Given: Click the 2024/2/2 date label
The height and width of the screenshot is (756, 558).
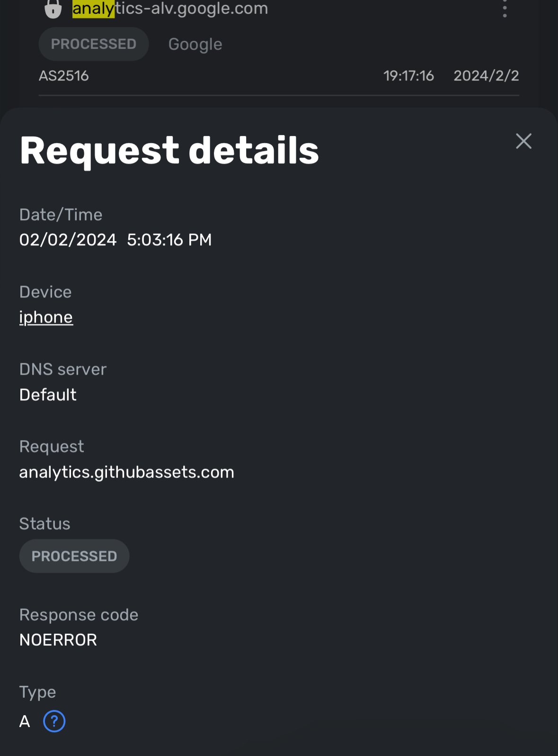Looking at the screenshot, I should 487,75.
